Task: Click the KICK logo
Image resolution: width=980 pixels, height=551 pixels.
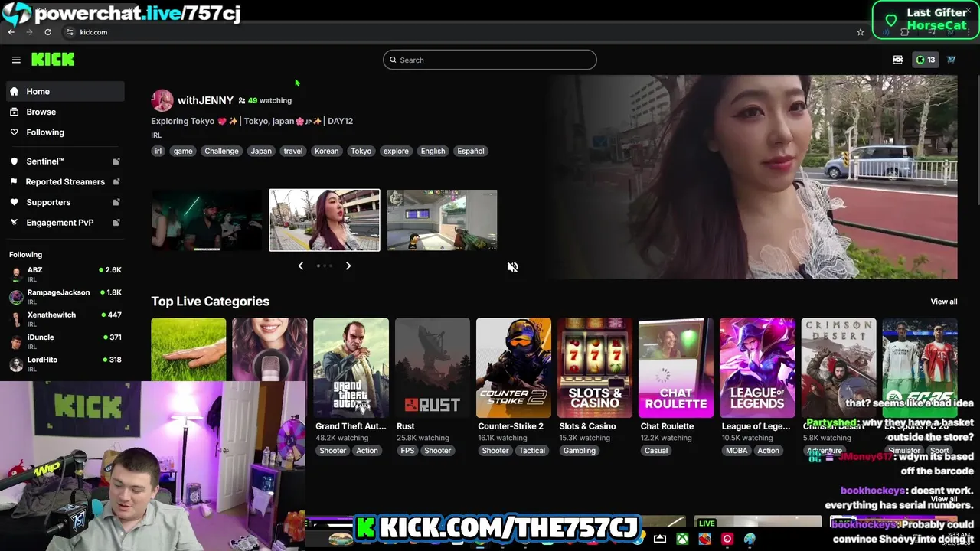Action: coord(53,60)
